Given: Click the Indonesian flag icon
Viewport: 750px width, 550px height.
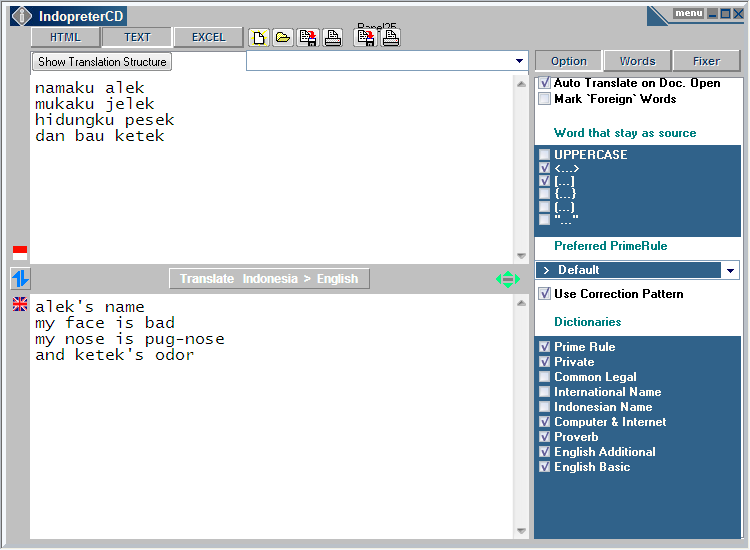Looking at the screenshot, I should click(20, 253).
